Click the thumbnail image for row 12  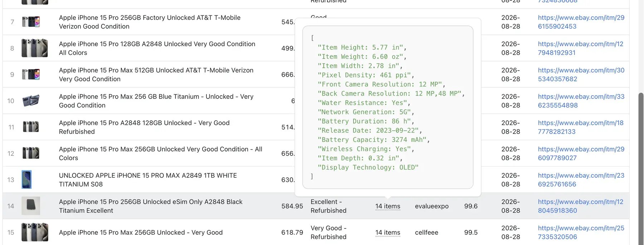click(x=31, y=153)
